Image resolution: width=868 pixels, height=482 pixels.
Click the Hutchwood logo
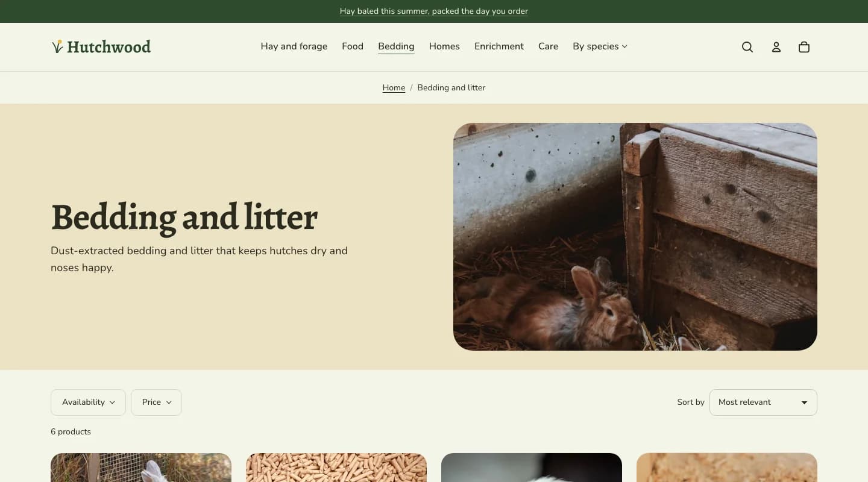pyautogui.click(x=101, y=46)
